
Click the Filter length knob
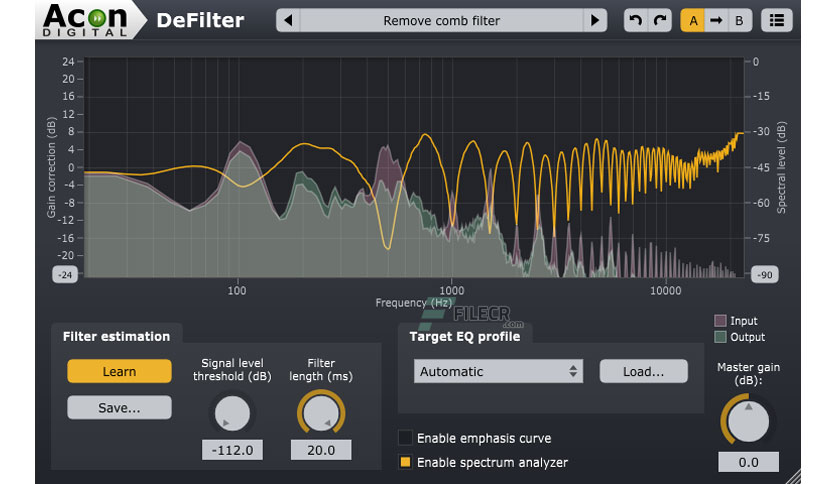pos(321,414)
